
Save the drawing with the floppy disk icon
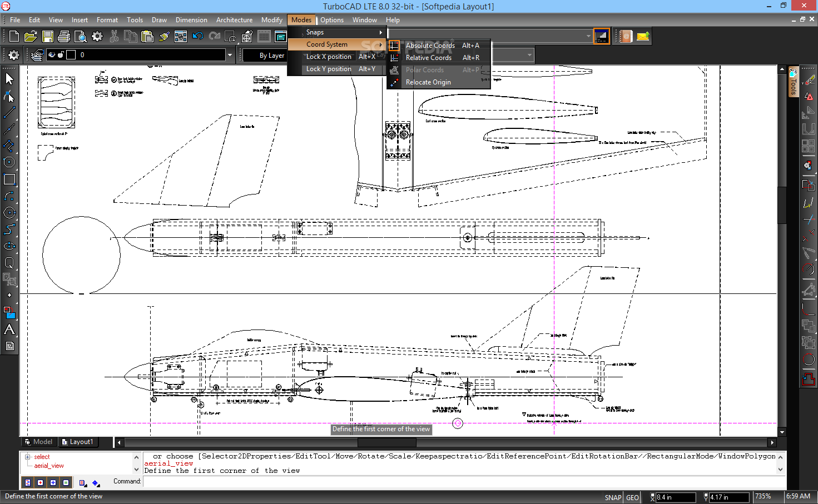point(48,37)
